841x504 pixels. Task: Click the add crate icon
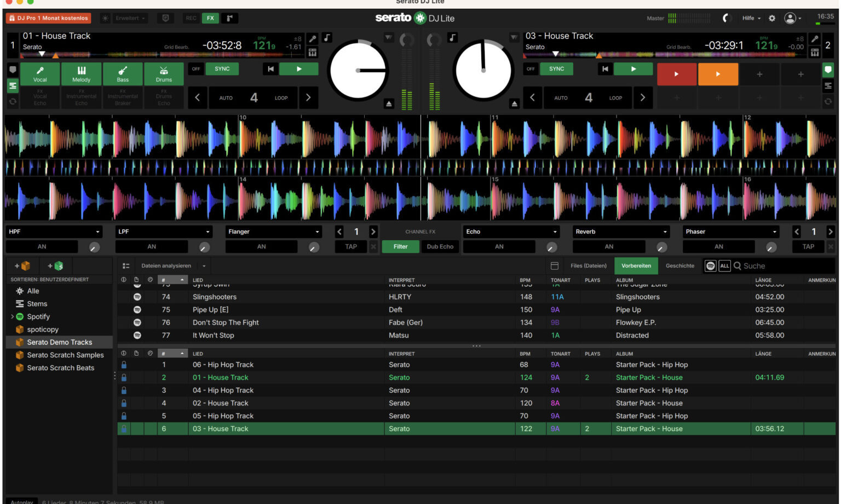click(x=23, y=266)
